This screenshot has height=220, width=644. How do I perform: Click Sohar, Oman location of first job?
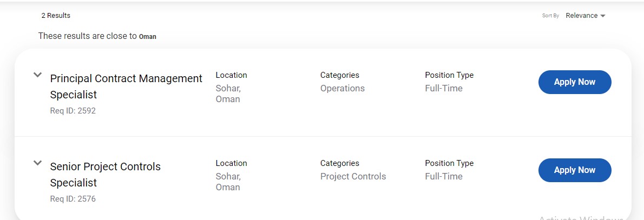point(228,94)
